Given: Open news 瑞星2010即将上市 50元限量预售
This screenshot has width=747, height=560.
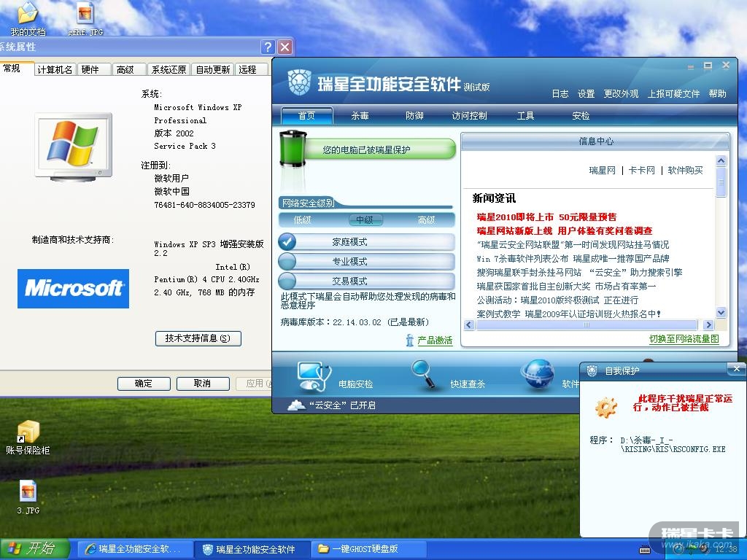Looking at the screenshot, I should coord(546,217).
